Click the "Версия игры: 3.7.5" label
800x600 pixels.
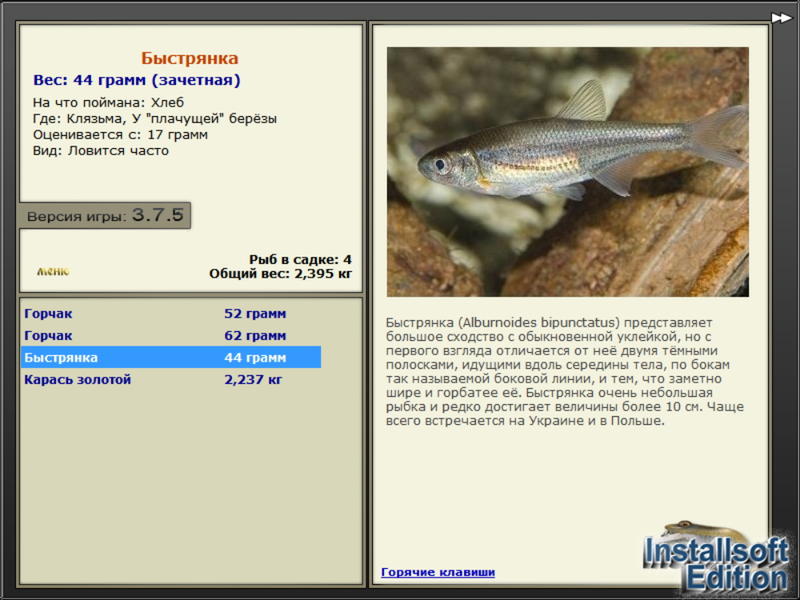point(105,215)
